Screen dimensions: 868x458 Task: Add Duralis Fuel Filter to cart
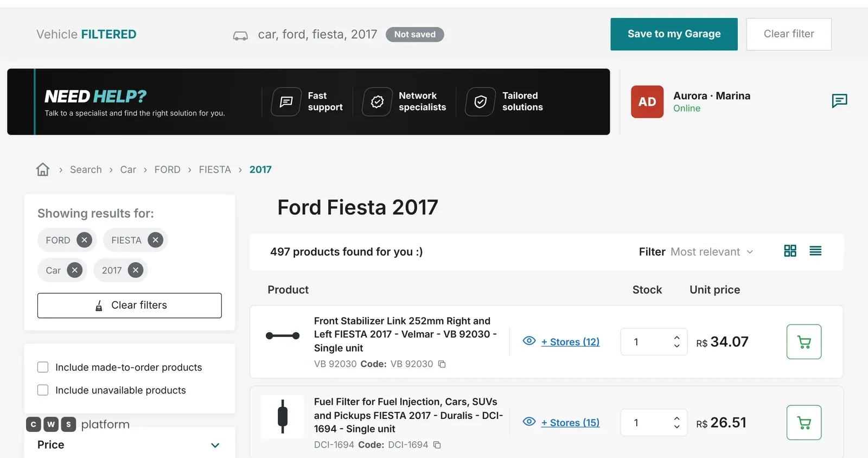point(804,423)
